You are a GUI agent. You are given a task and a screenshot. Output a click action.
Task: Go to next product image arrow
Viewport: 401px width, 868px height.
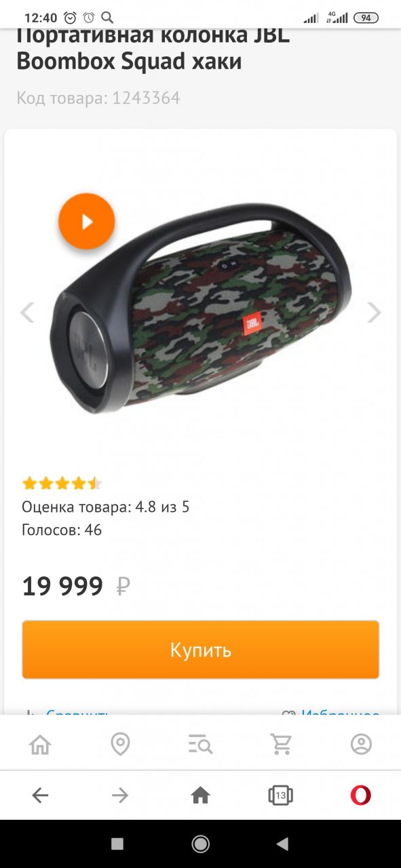coord(374,313)
